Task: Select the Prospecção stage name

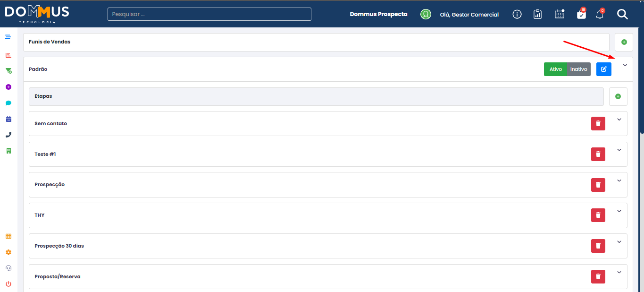Action: 50,185
